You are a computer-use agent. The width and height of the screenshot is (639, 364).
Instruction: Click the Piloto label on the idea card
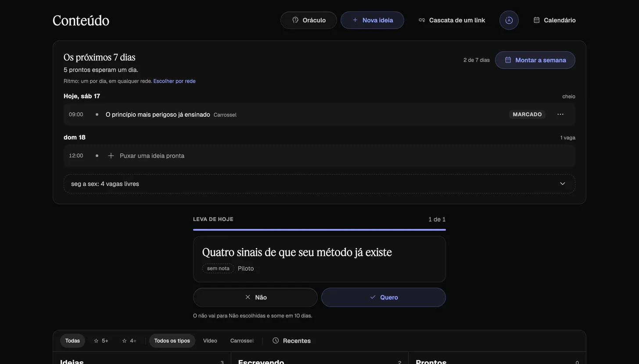[246, 268]
